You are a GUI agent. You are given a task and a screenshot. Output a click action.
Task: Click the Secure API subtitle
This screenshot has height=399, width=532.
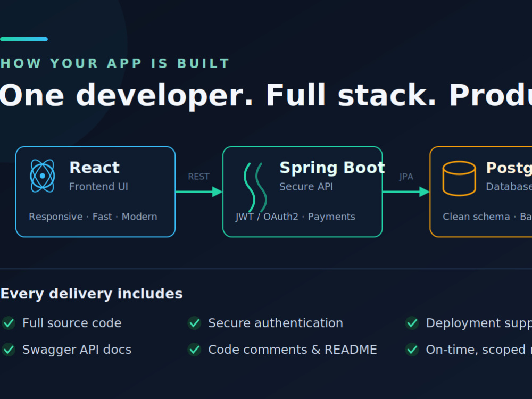(x=306, y=187)
